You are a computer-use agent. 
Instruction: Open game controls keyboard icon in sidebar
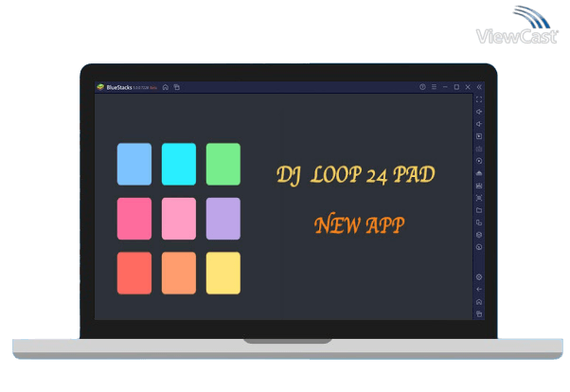pos(479,149)
